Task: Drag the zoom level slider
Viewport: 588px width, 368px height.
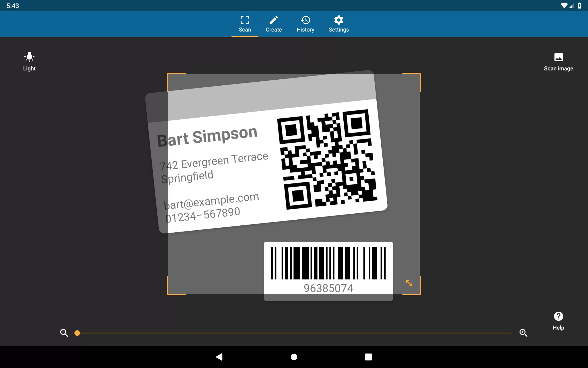Action: tap(78, 332)
